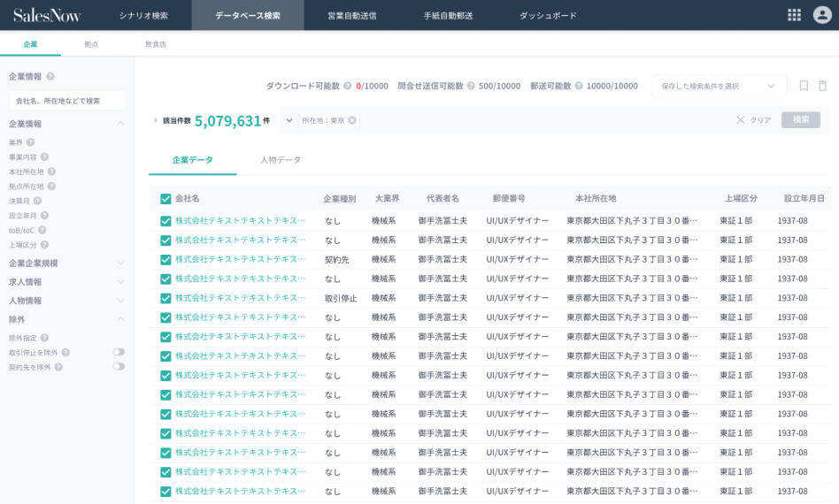Collapse the 企業情報 filter section
This screenshot has height=504, width=839.
point(121,124)
